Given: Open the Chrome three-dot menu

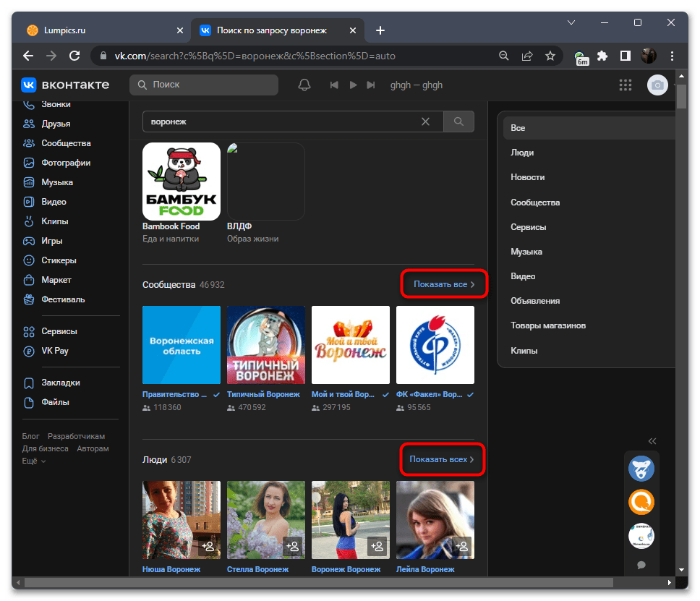Looking at the screenshot, I should tap(672, 56).
